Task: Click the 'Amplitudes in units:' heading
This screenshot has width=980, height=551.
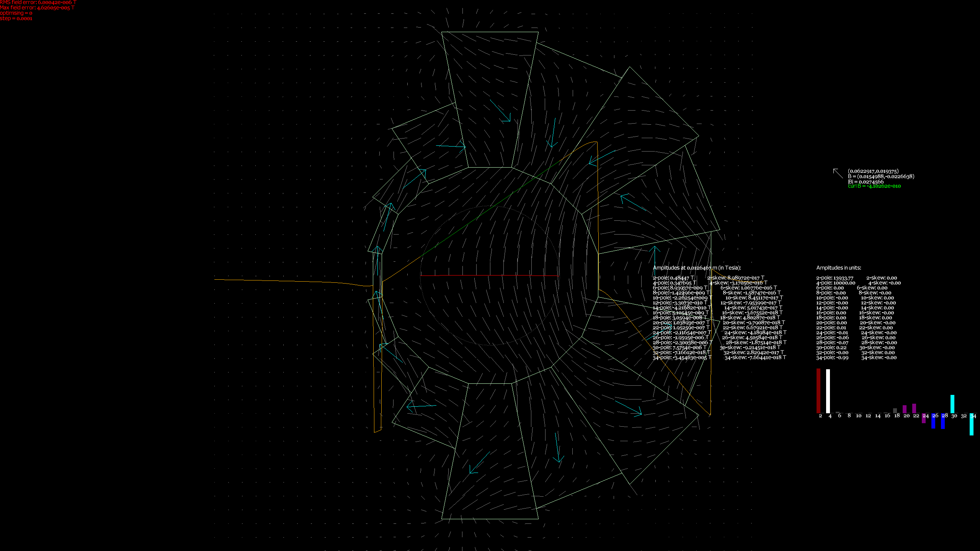Action: (x=838, y=268)
